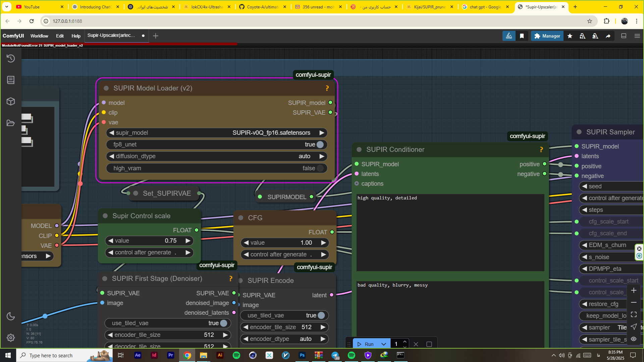Open the Edit menu

pos(60,36)
